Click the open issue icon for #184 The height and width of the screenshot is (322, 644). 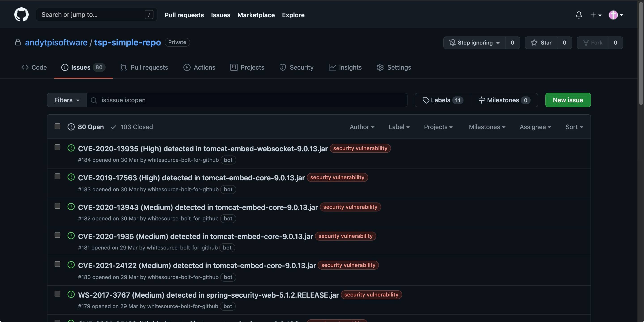click(x=71, y=148)
